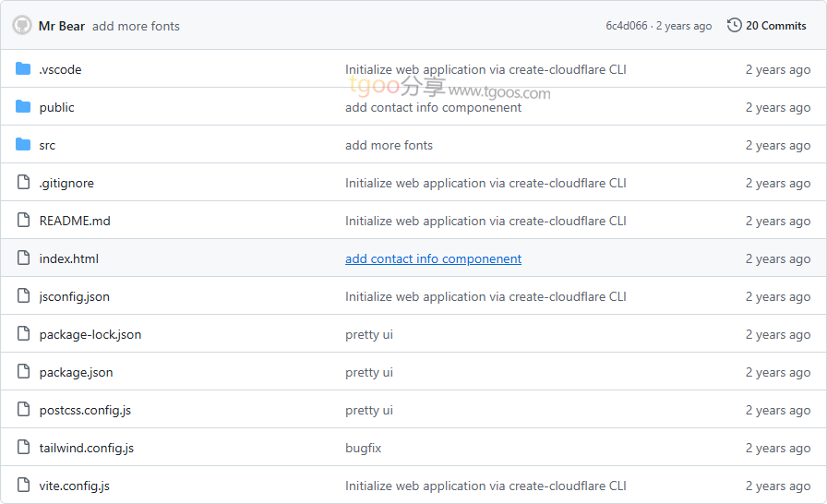The width and height of the screenshot is (827, 504).
Task: Open the 20 Commits history link
Action: [775, 26]
